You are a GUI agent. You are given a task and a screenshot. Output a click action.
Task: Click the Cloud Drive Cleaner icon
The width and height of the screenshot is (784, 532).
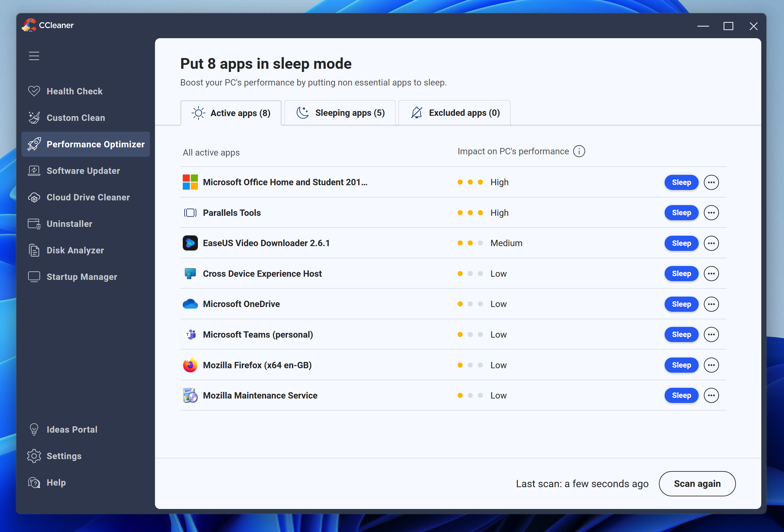pos(34,197)
